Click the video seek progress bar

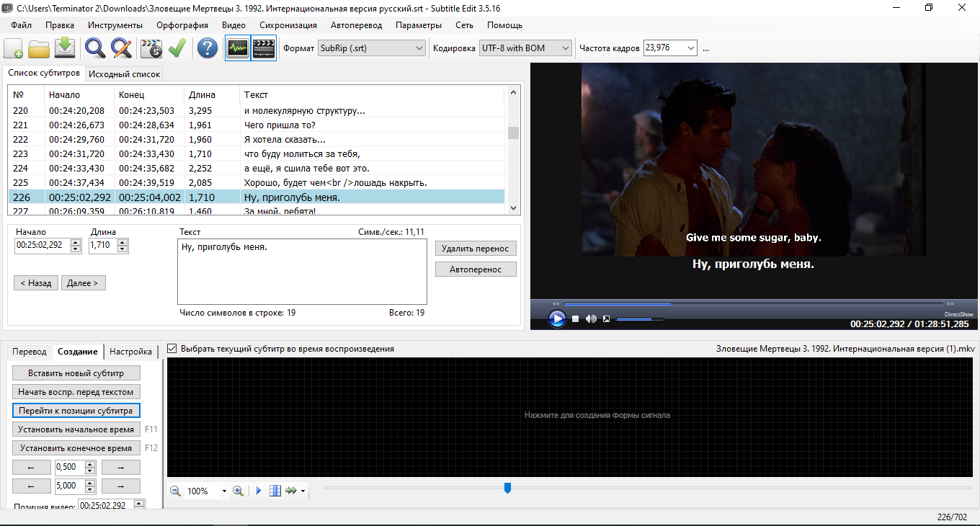pos(753,304)
